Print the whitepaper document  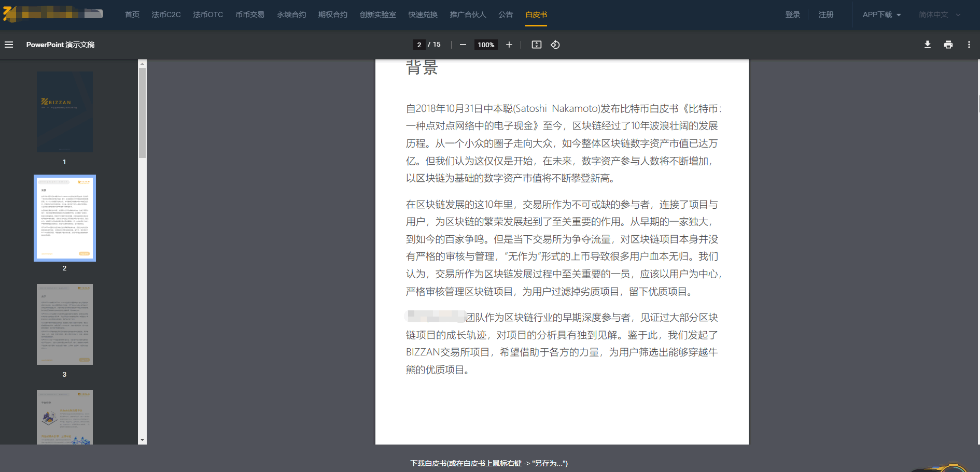click(948, 45)
